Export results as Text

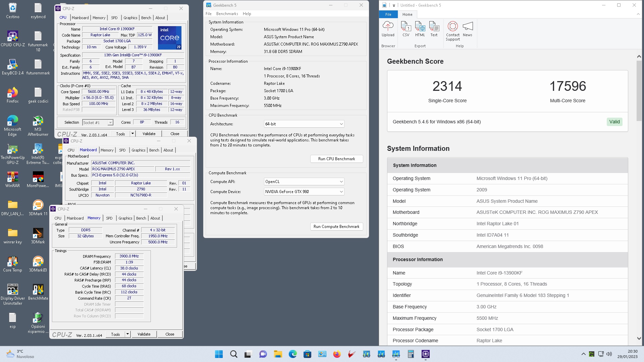pos(434,29)
